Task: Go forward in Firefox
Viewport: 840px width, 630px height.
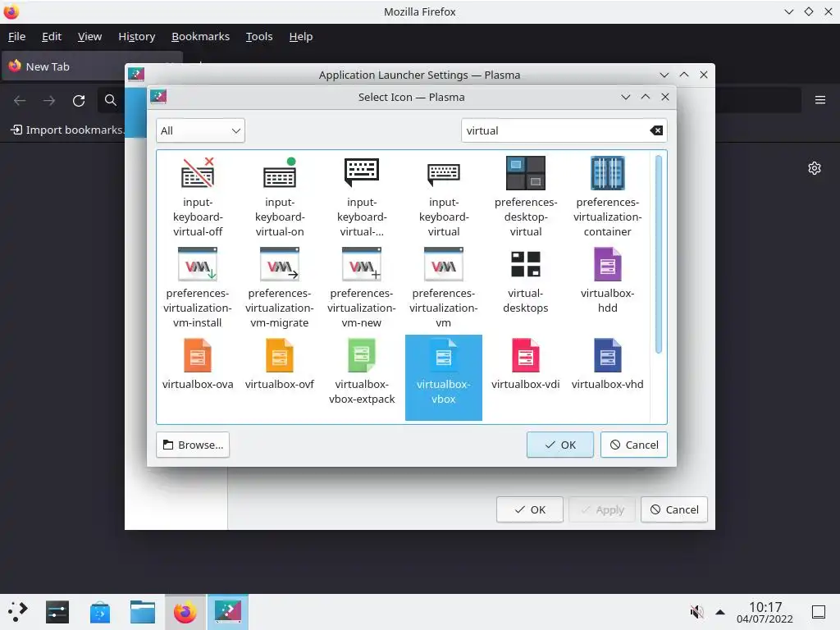Action: click(49, 100)
